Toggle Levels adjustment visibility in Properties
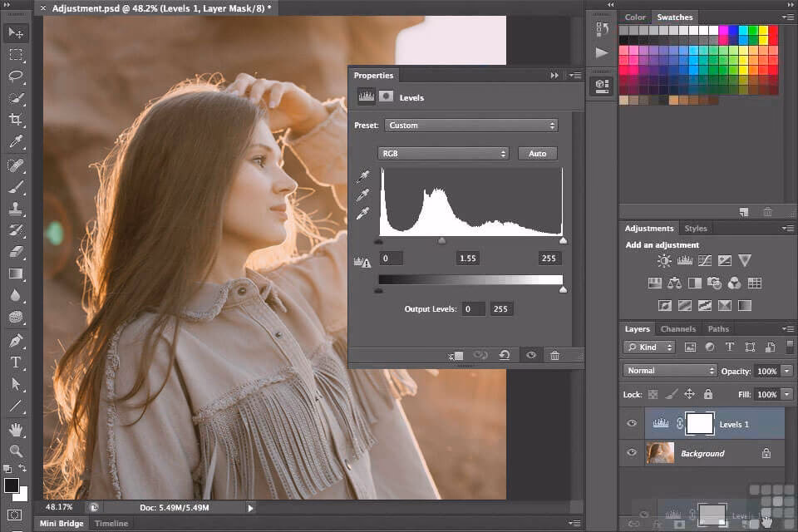798x532 pixels. click(x=530, y=356)
